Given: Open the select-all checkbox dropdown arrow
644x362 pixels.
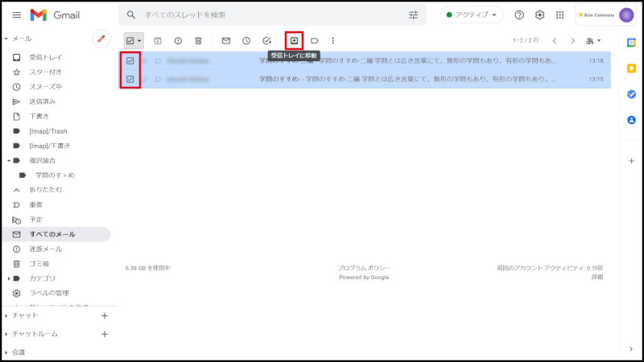Looking at the screenshot, I should pyautogui.click(x=140, y=40).
